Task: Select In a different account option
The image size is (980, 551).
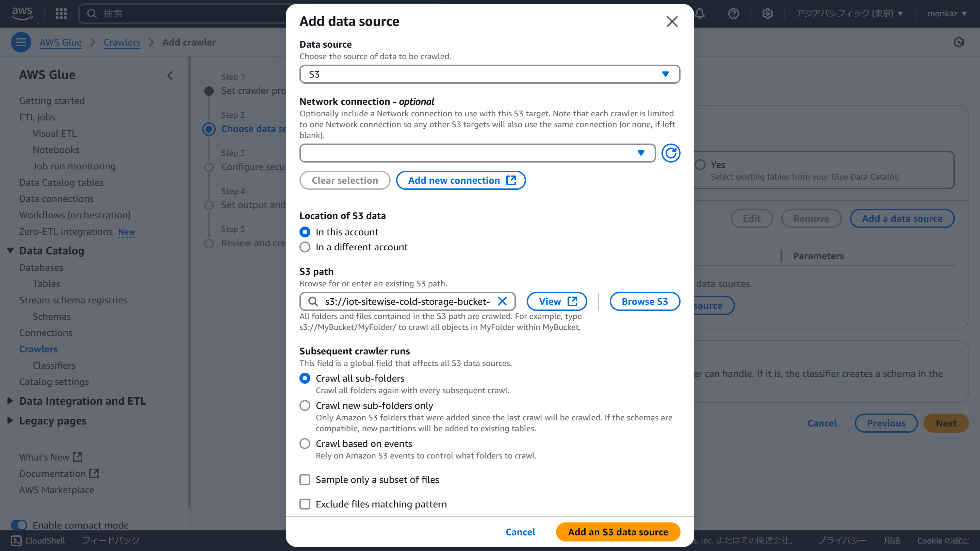Action: point(305,247)
